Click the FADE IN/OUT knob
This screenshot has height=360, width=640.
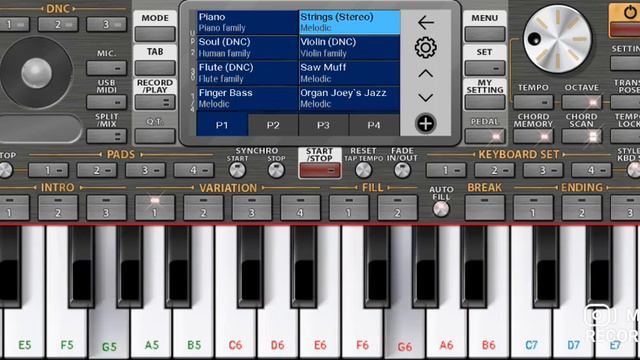pyautogui.click(x=402, y=170)
